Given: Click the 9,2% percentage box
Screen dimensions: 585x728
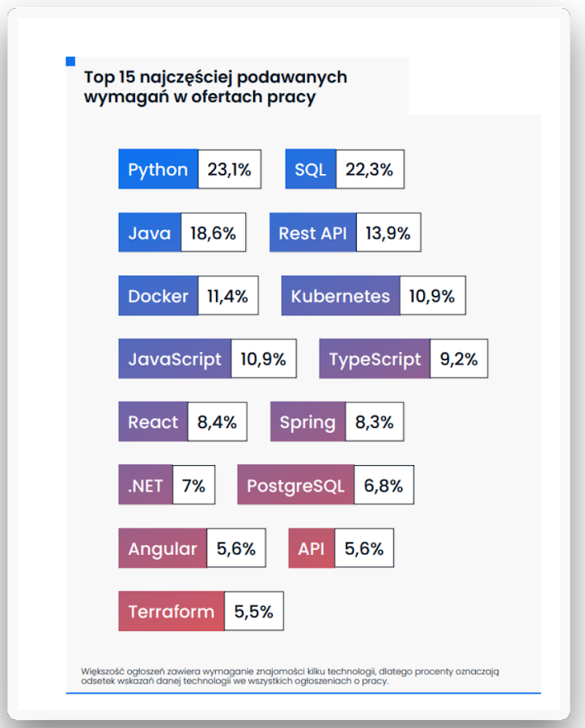Looking at the screenshot, I should tap(459, 359).
